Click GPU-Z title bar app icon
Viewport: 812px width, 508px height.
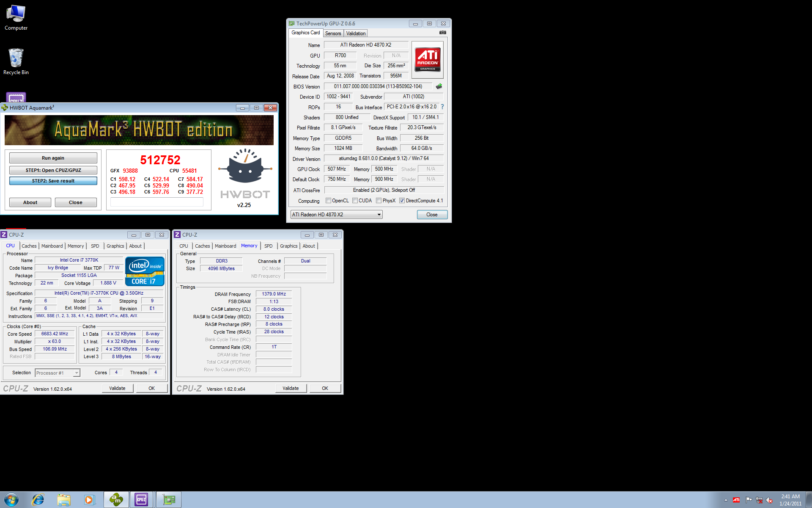pyautogui.click(x=291, y=24)
